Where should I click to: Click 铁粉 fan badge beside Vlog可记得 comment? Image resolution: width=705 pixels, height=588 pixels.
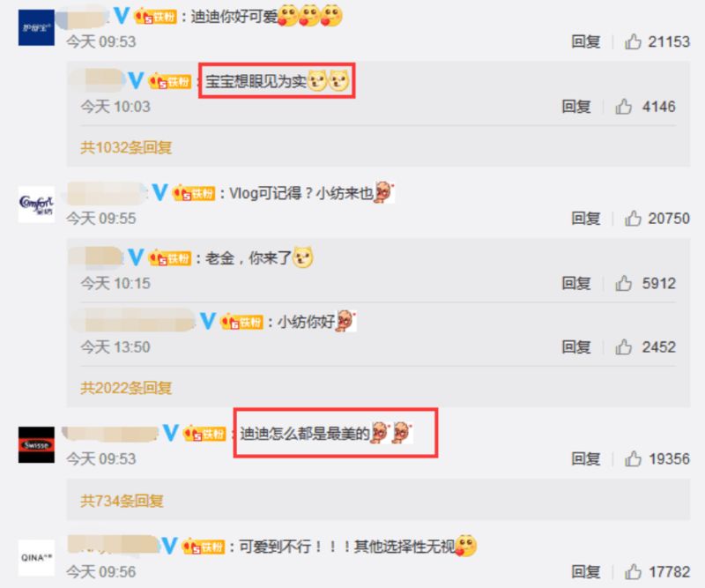[x=194, y=193]
